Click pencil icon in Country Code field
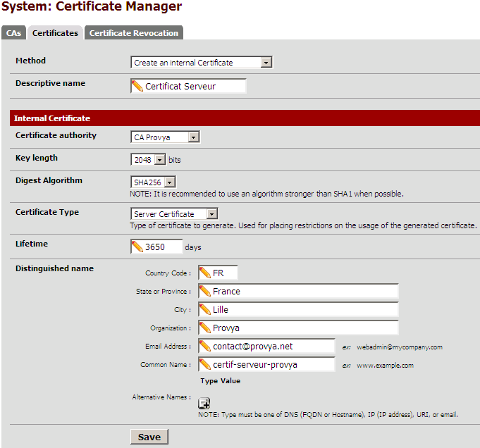Screen dimensions: 480x448 click(x=205, y=273)
